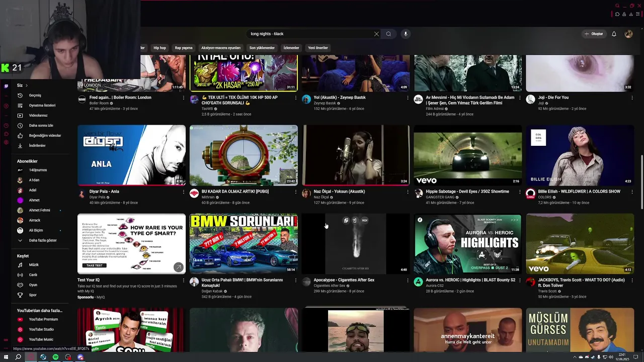
Task: Open options menu for Fred again Boiler Room
Action: point(184,98)
